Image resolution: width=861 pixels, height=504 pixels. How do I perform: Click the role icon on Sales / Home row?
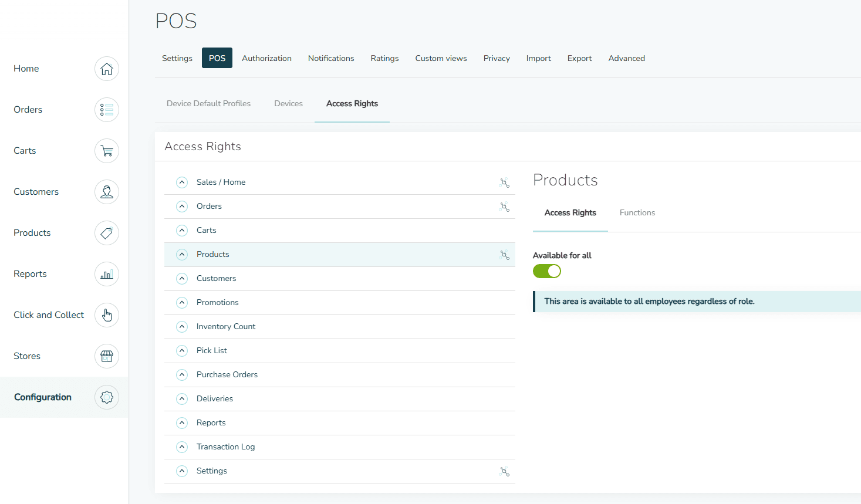504,182
